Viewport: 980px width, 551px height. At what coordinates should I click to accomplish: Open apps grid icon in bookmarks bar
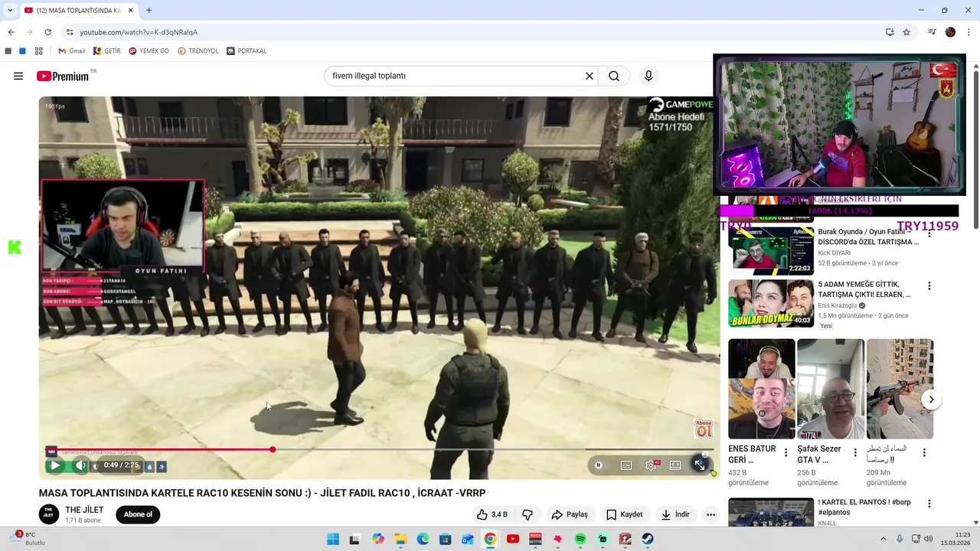(38, 51)
